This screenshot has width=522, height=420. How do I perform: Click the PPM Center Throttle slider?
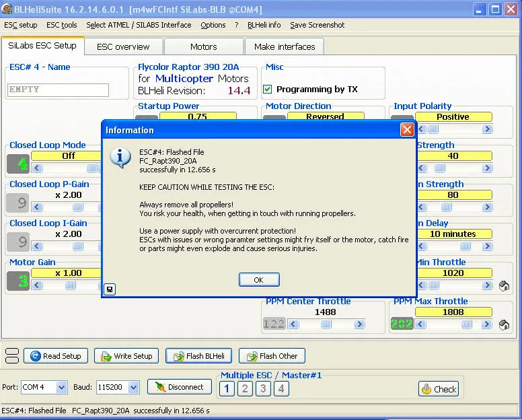tap(326, 324)
